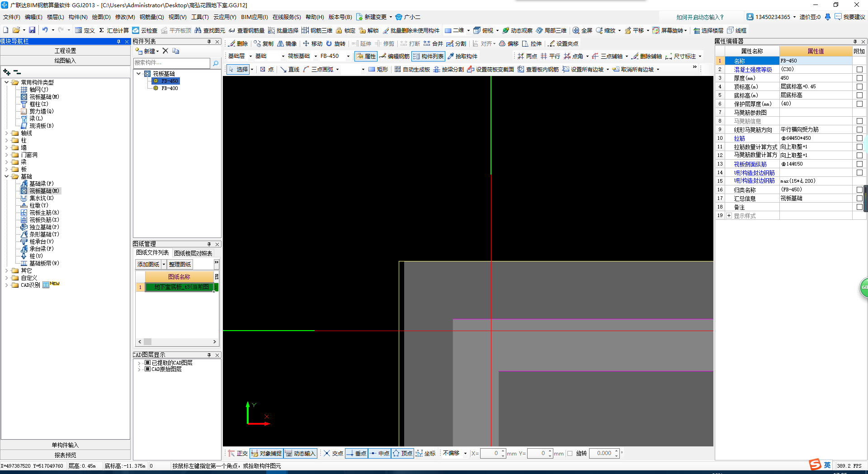Click 查看钢筋量 view rebar quantity

click(x=246, y=30)
